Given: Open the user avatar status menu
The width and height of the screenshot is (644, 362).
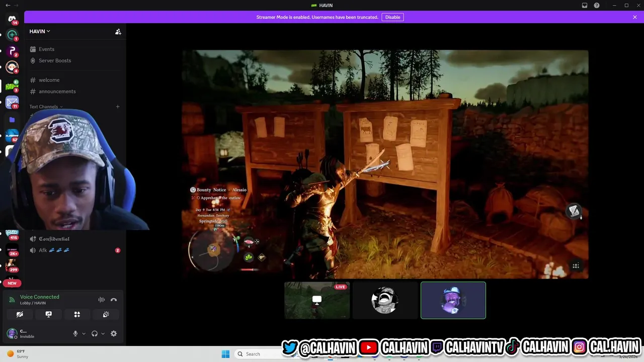Looking at the screenshot, I should pyautogui.click(x=12, y=333).
